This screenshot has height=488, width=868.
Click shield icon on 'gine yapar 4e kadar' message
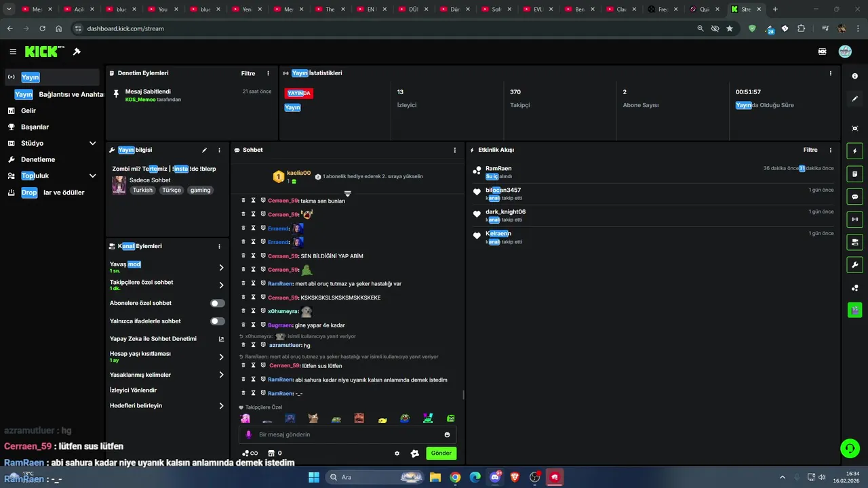263,325
